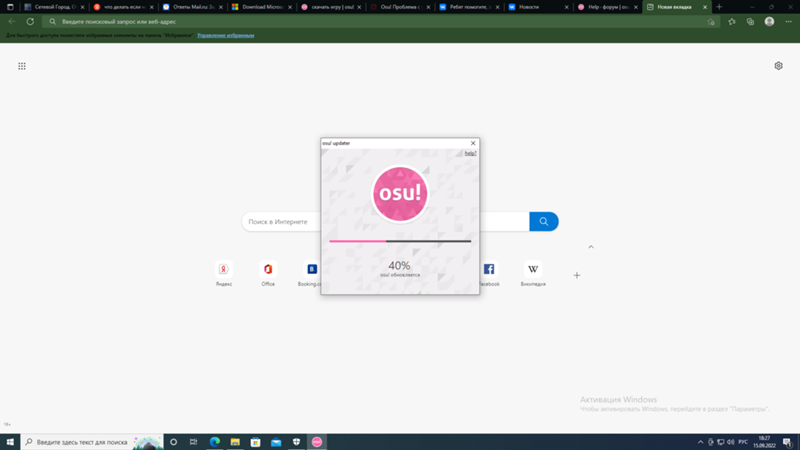Open the Office quick link tile

point(268,273)
